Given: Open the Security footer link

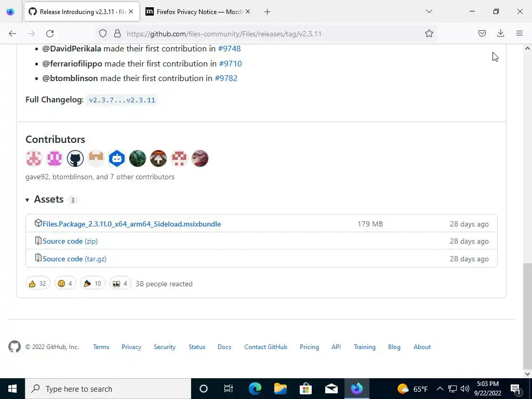Looking at the screenshot, I should [165, 347].
